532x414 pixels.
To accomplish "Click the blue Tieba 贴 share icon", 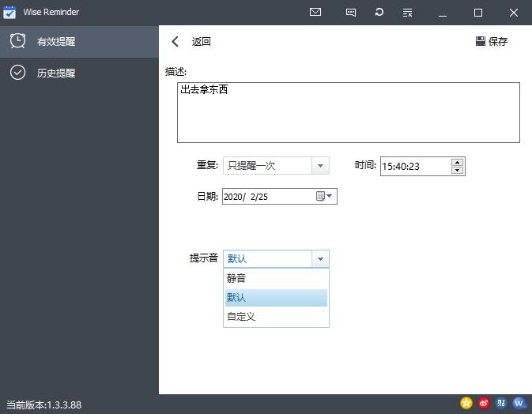I will pos(501,403).
